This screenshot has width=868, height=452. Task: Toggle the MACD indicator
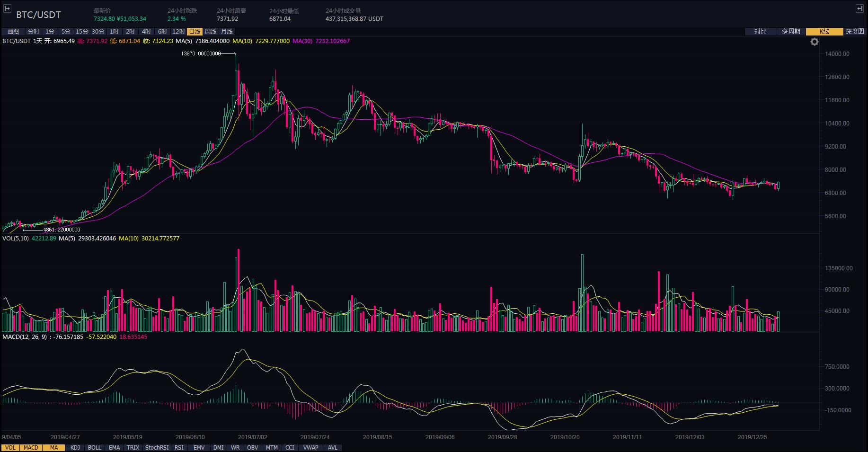click(31, 448)
